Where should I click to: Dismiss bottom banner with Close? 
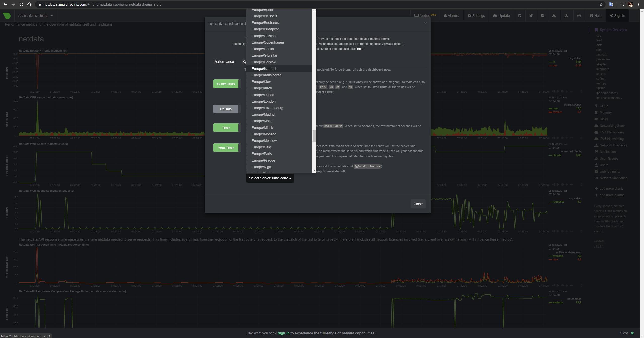coord(626,333)
